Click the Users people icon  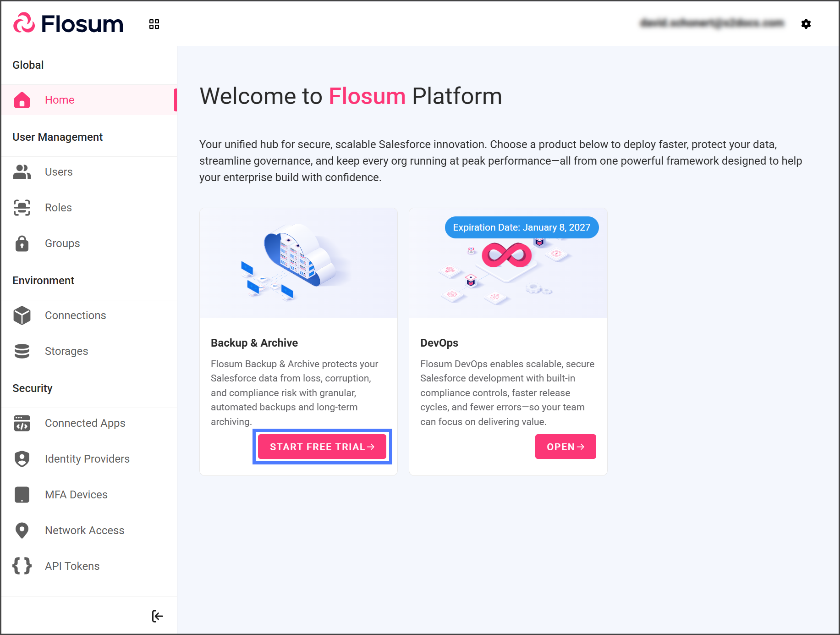coord(22,172)
